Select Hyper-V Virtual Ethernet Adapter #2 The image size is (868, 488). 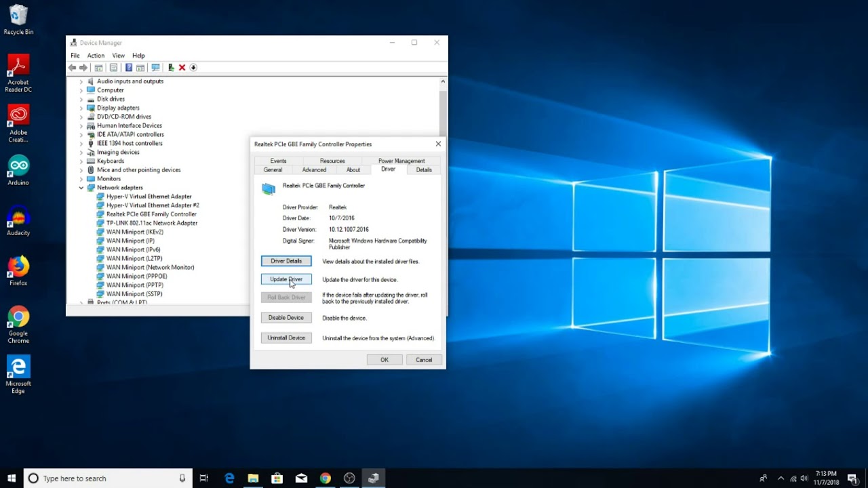(x=153, y=205)
